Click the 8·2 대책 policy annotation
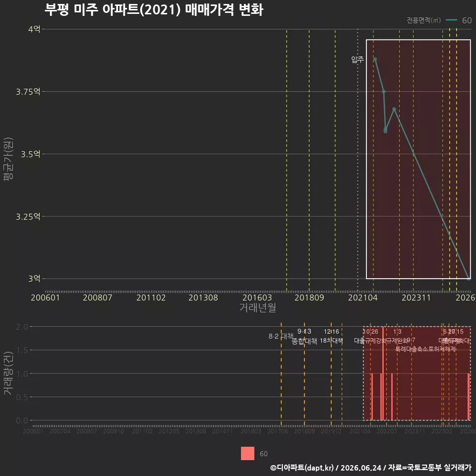 (x=281, y=336)
